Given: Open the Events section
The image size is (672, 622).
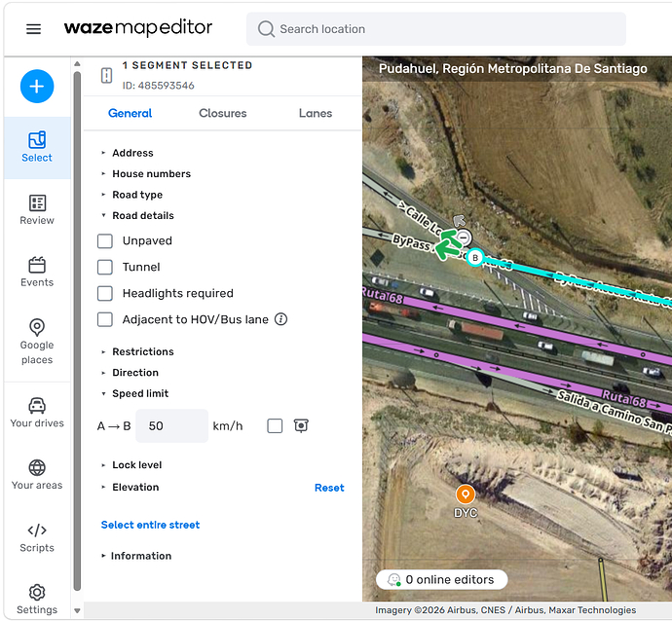Looking at the screenshot, I should [x=37, y=272].
